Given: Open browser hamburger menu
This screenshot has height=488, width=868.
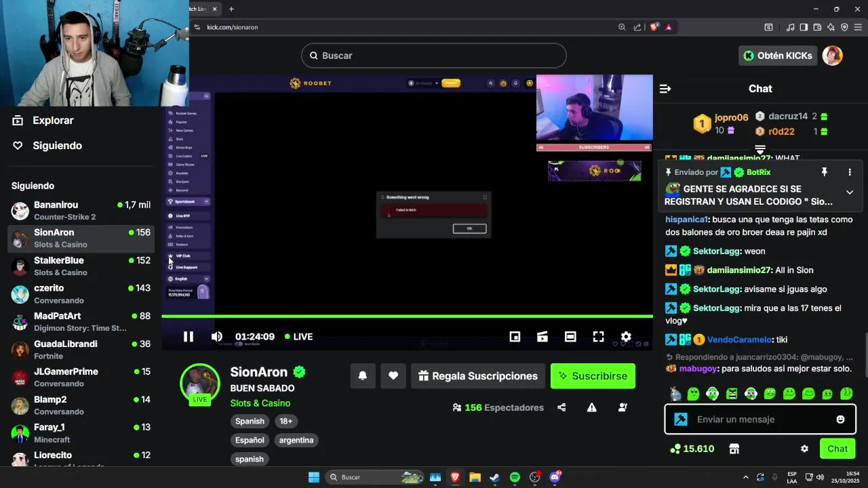Looking at the screenshot, I should (x=858, y=27).
